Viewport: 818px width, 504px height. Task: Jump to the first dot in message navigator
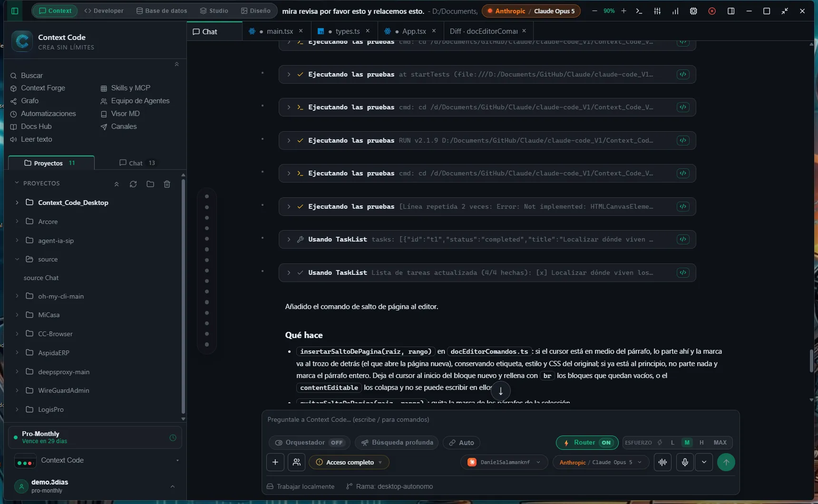coord(207,196)
